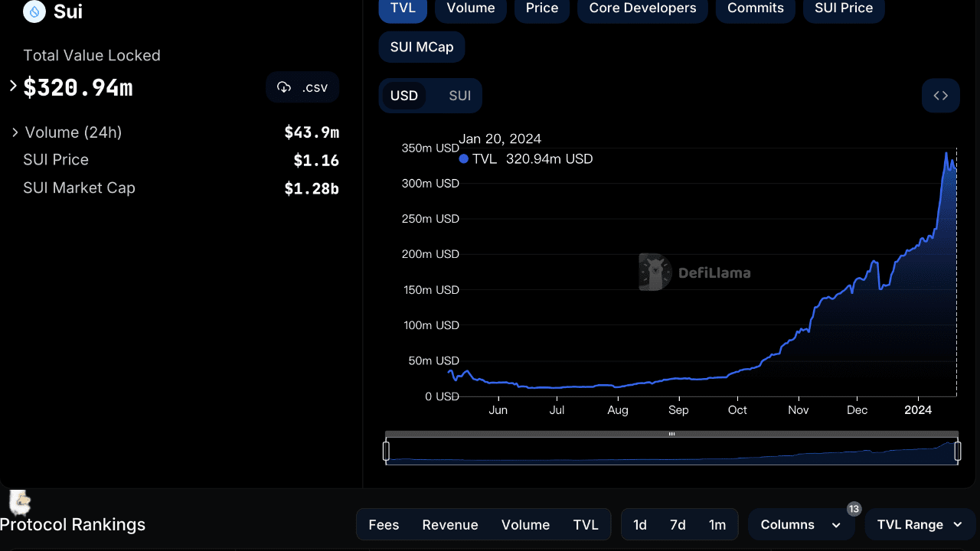Click the download icon on the .csv button
Image resolution: width=980 pixels, height=551 pixels.
[284, 86]
